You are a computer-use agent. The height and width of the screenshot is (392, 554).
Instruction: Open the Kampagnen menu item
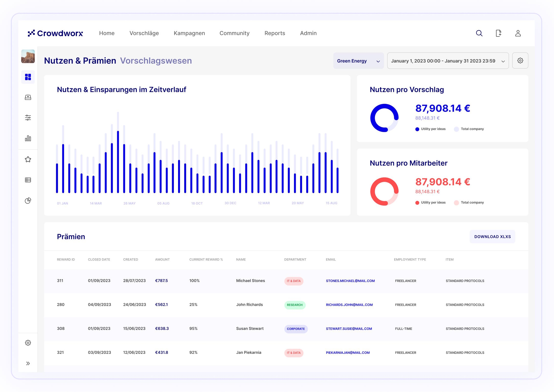tap(189, 33)
